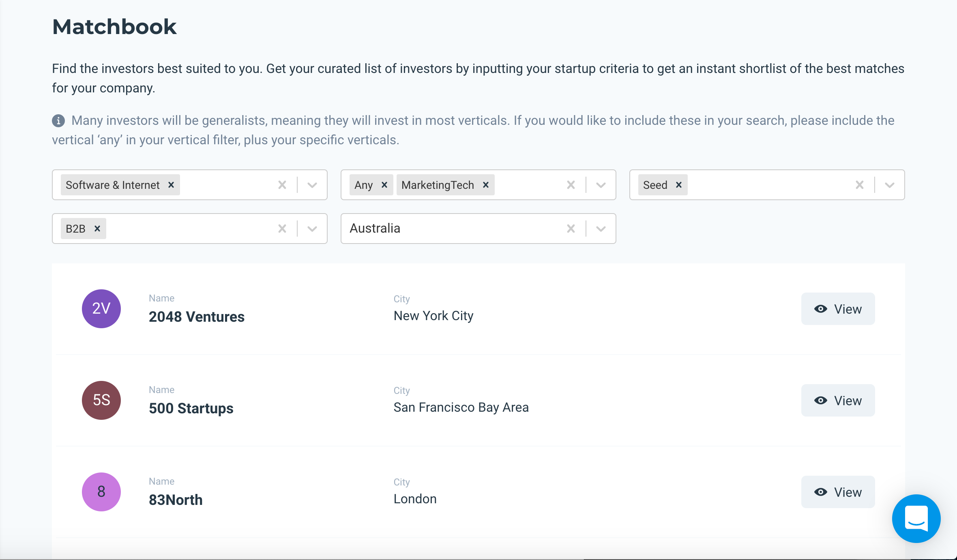Image resolution: width=957 pixels, height=560 pixels.
Task: Clear the Seed stage filter
Action: point(860,185)
